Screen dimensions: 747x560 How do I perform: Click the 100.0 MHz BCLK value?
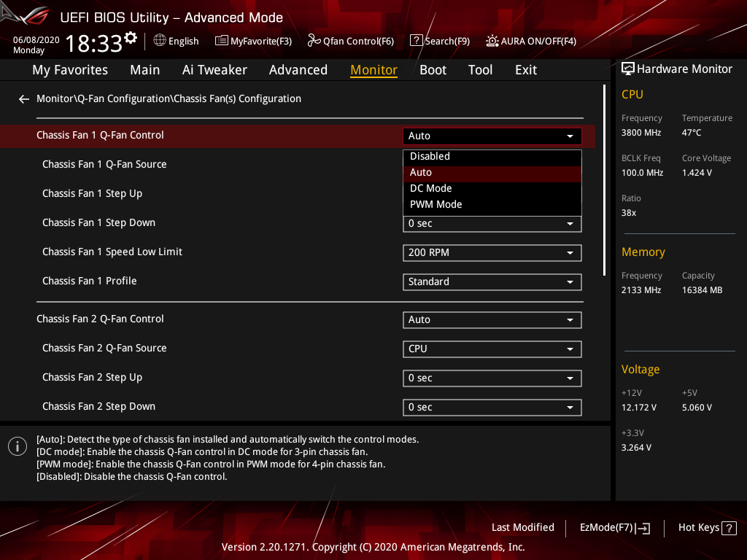tap(642, 172)
